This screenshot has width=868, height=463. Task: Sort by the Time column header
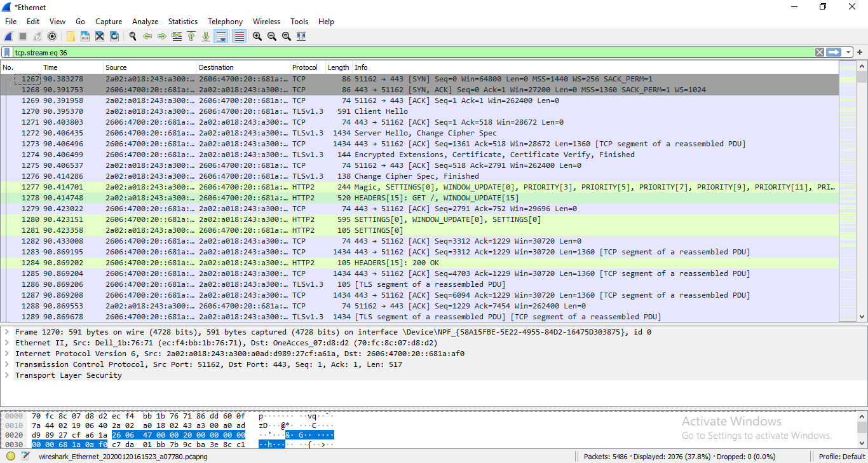click(x=72, y=67)
